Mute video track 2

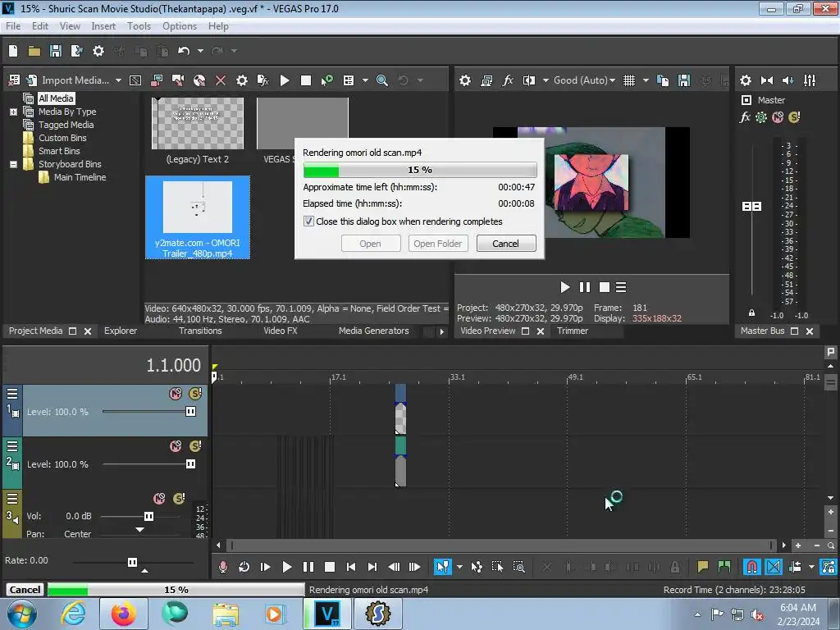coord(176,446)
